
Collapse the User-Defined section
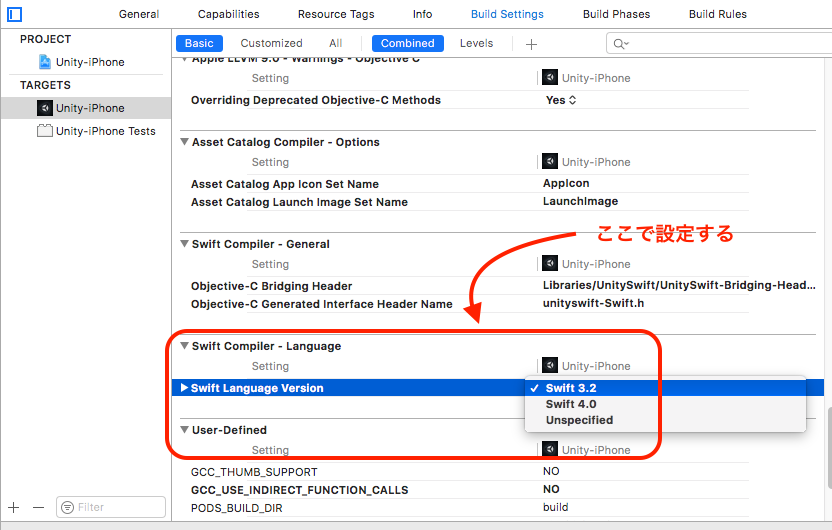tap(185, 429)
